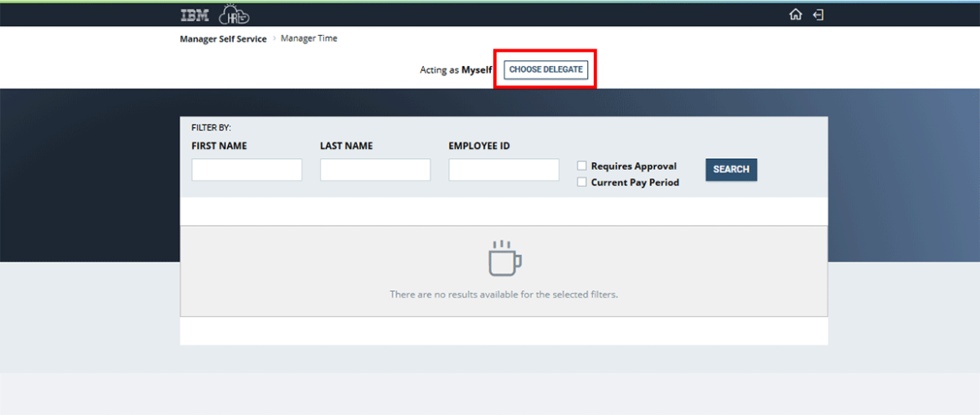This screenshot has width=980, height=415.
Task: Open the Choose Delegate selector
Action: (545, 70)
